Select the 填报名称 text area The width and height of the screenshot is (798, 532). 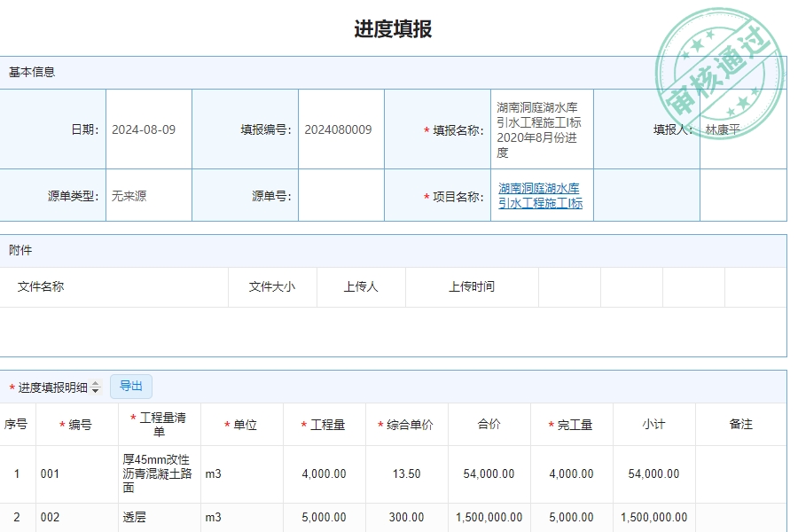(539, 129)
